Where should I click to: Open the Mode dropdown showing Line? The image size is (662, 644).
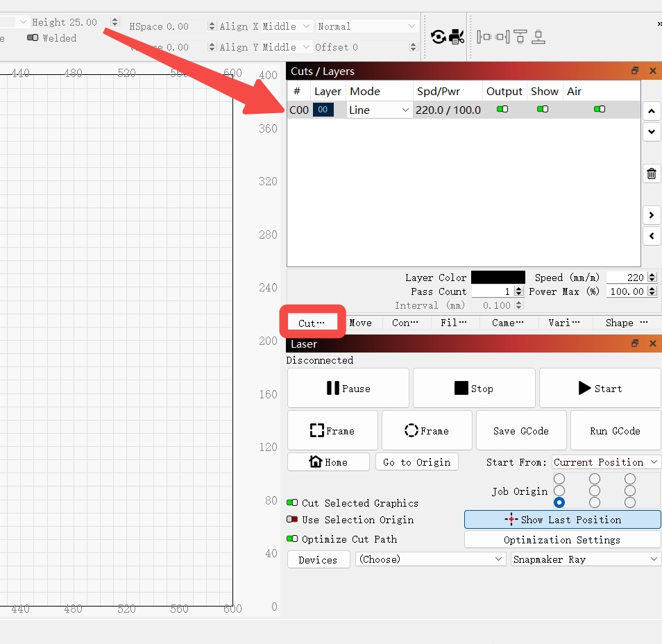(379, 110)
